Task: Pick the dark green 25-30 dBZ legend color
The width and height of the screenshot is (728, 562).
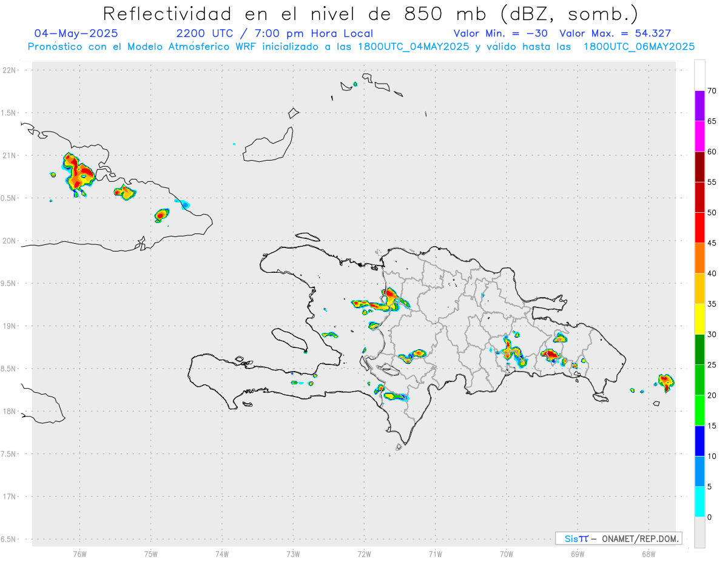Action: pos(699,350)
